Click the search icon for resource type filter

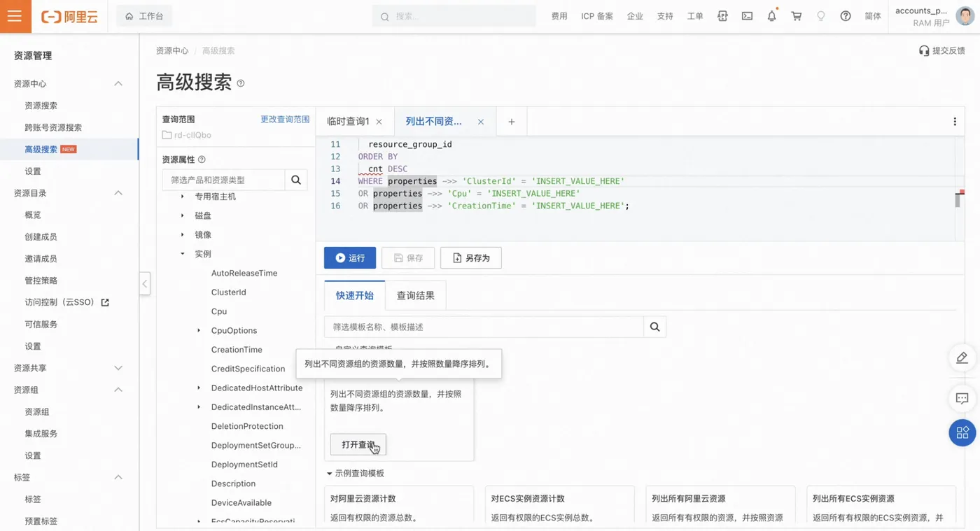(x=296, y=180)
